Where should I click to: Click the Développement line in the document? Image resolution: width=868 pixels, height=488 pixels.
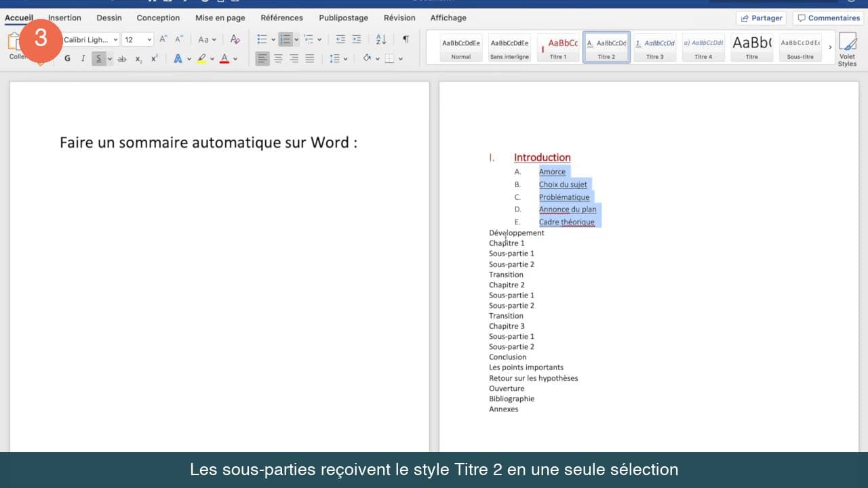pyautogui.click(x=516, y=232)
